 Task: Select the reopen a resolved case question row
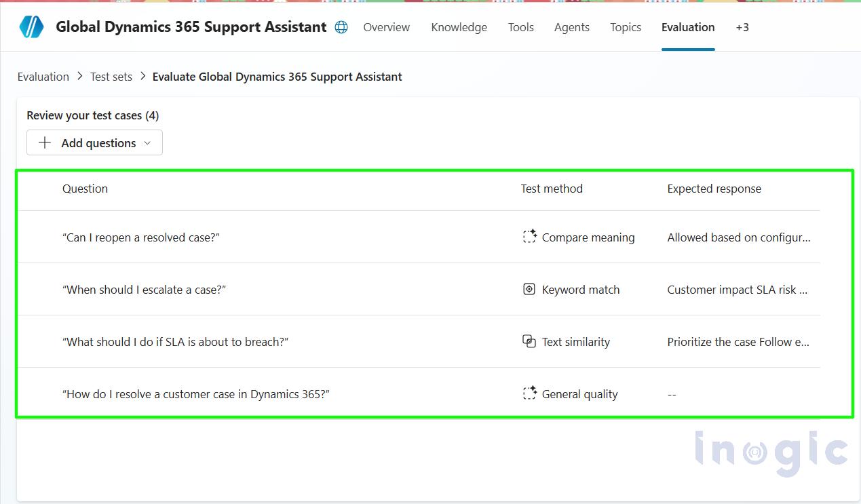pos(141,237)
